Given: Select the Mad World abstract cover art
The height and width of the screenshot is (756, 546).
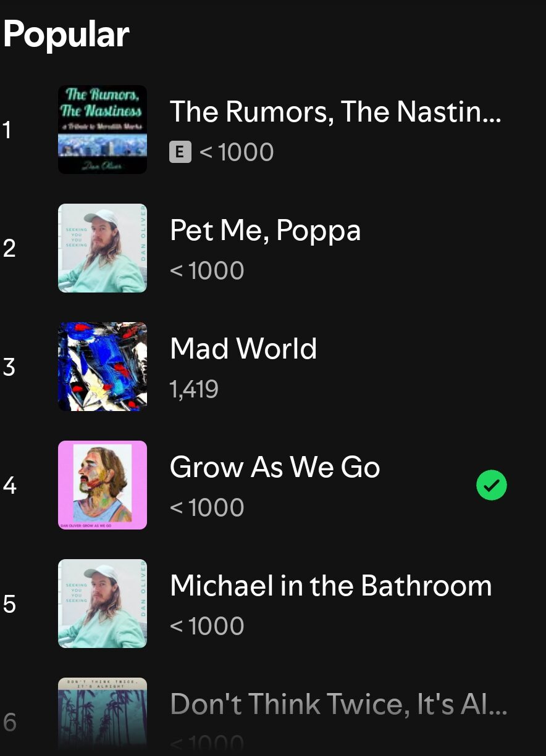Looking at the screenshot, I should [x=103, y=367].
